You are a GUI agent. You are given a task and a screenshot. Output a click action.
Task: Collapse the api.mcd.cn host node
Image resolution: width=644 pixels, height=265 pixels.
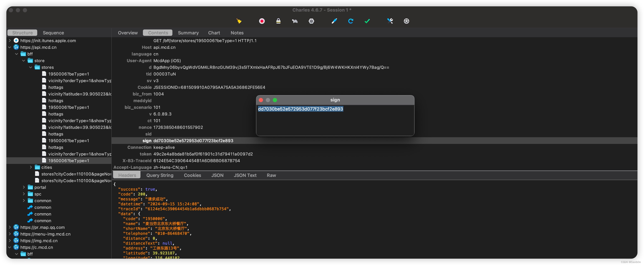[x=10, y=47]
